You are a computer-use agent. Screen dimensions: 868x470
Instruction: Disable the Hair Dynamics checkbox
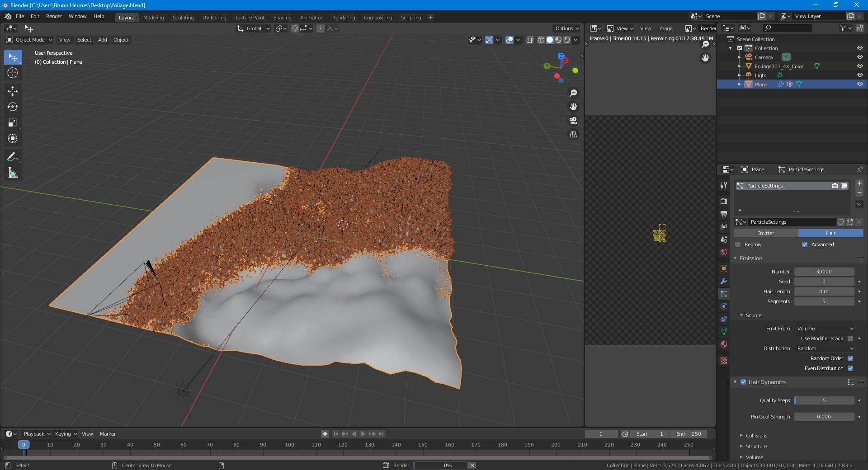click(x=743, y=382)
